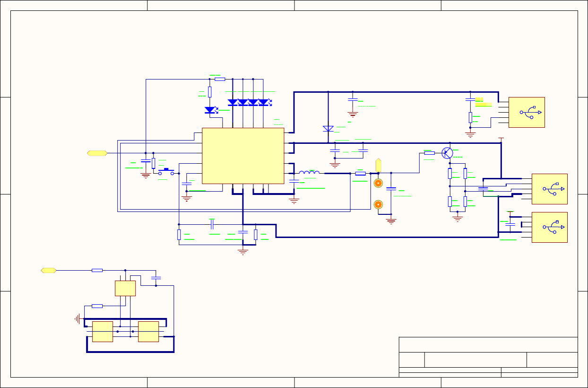This screenshot has width=588, height=388.
Task: Select the diode beside the central IC
Action: tap(328, 129)
